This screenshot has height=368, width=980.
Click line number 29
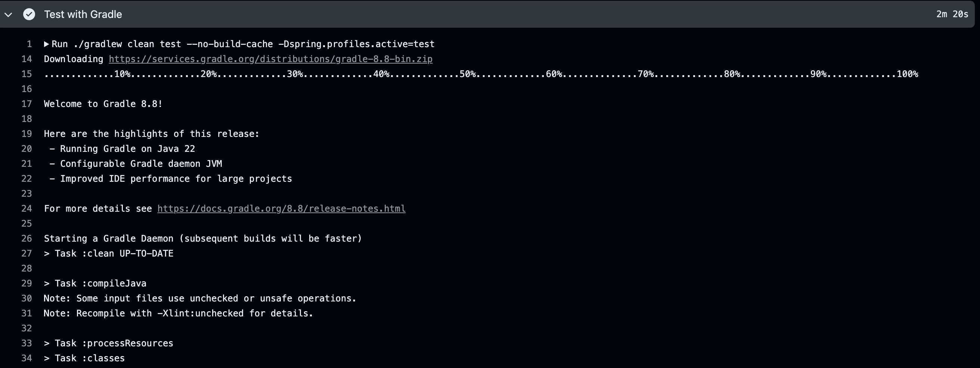[x=27, y=283]
